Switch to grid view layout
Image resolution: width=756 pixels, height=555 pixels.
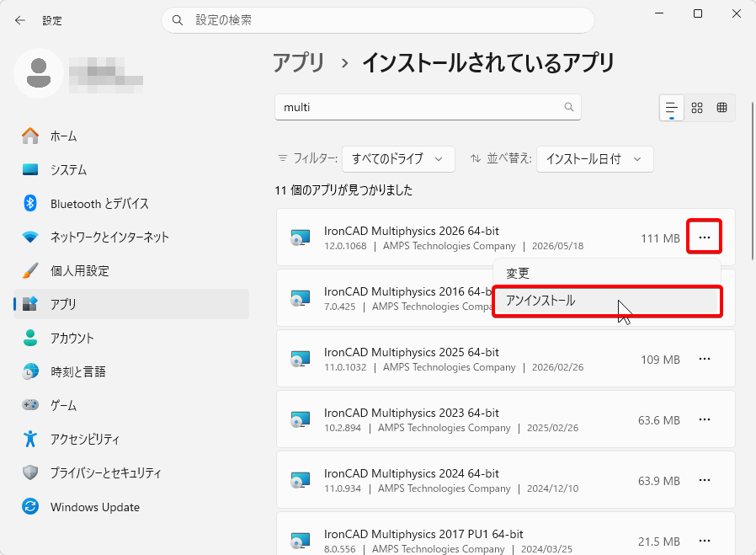(x=697, y=108)
